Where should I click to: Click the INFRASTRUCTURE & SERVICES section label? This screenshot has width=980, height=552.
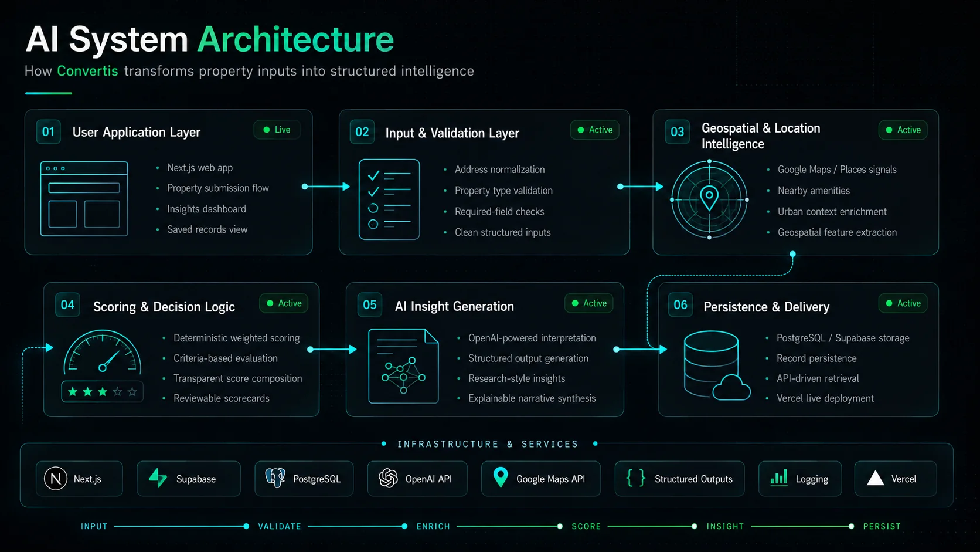(488, 444)
